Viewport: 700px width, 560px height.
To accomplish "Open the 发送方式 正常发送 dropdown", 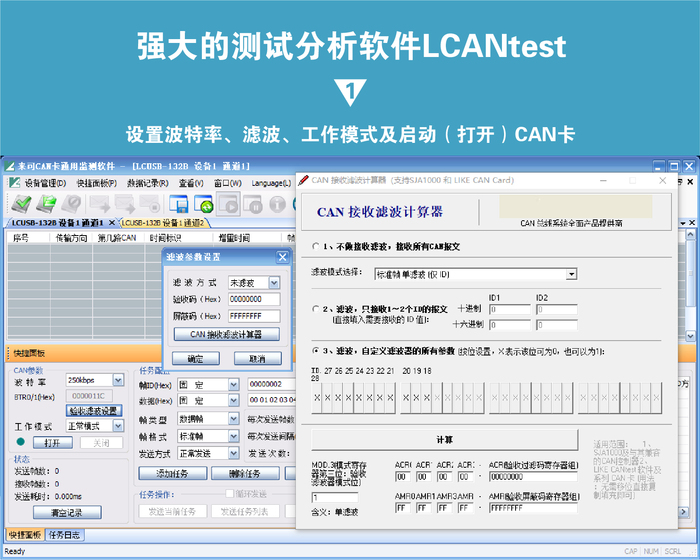I will point(233,453).
